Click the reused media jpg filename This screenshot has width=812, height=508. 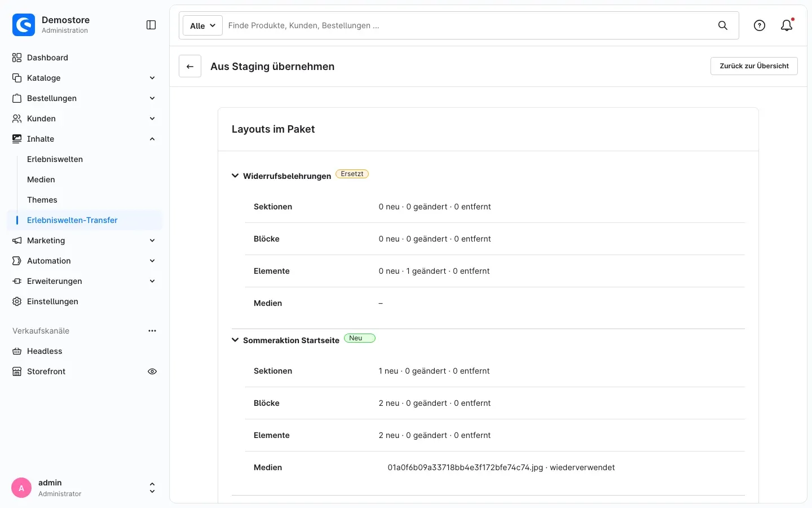[465, 467]
